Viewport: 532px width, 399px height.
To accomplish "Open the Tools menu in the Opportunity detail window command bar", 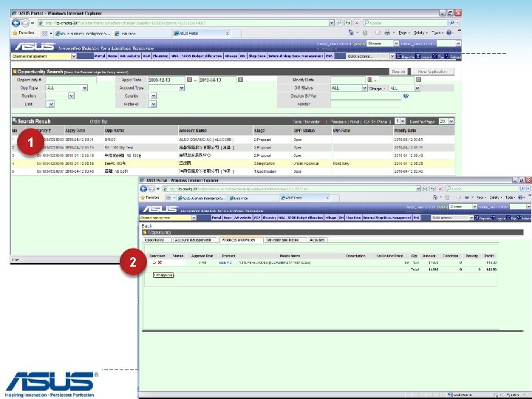I will 511,197.
